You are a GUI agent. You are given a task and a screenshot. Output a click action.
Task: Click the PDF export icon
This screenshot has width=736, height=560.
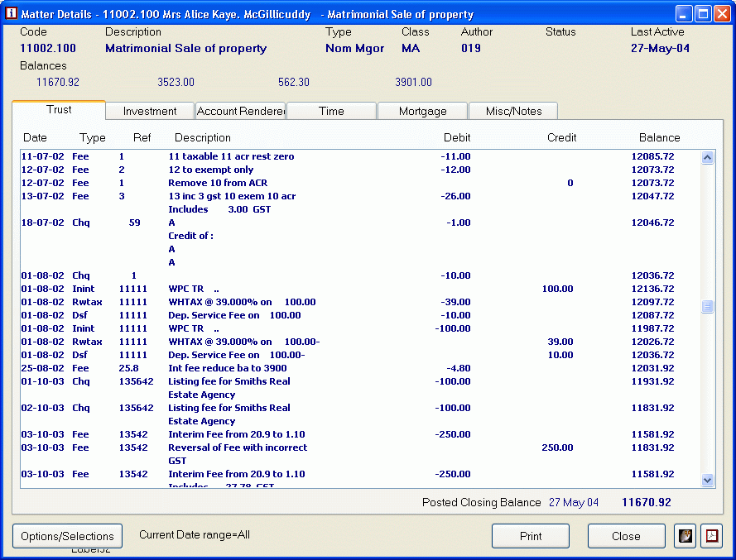[711, 536]
